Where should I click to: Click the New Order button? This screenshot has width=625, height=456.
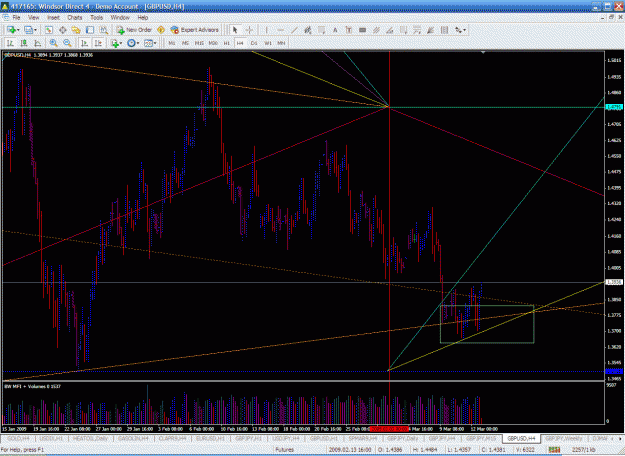click(x=134, y=30)
